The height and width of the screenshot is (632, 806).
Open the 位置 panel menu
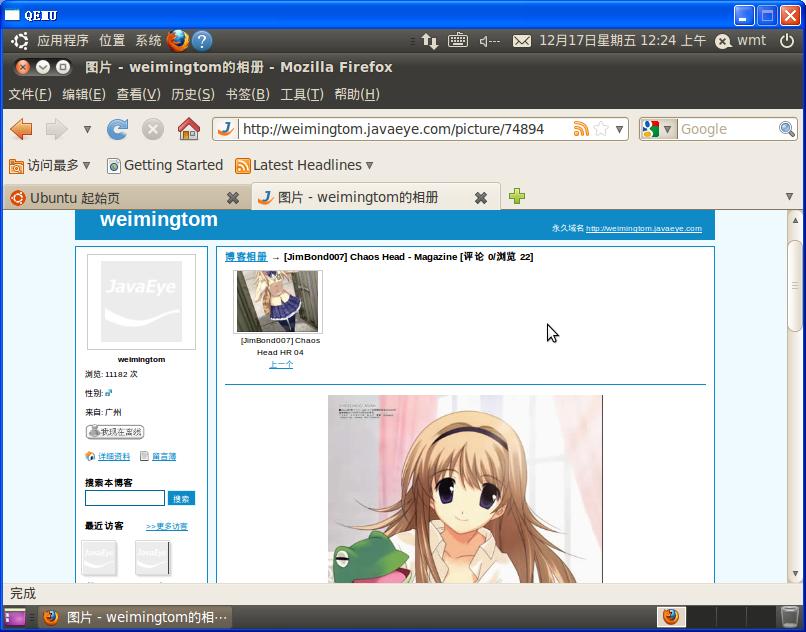[112, 41]
